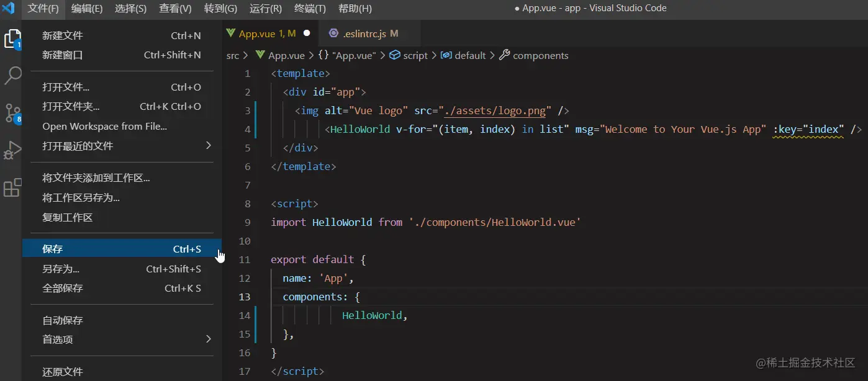The image size is (868, 381).
Task: Click the HelloWorld entry on line 14
Action: pyautogui.click(x=374, y=315)
